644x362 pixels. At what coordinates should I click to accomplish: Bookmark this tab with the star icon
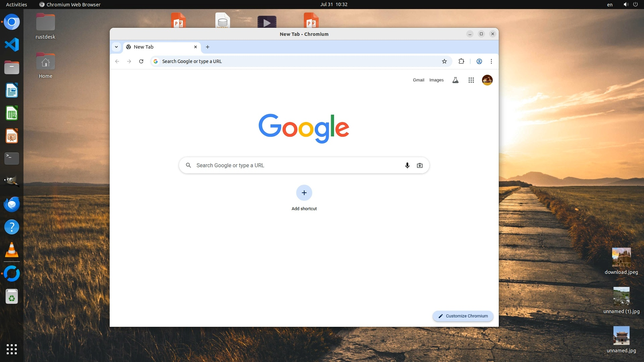444,61
